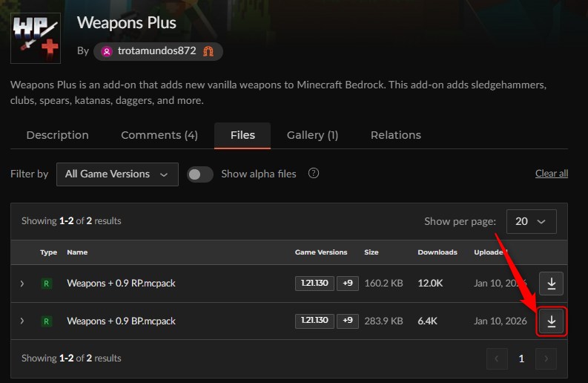Image resolution: width=588 pixels, height=383 pixels.
Task: Click the Clear all filters link
Action: 552,174
